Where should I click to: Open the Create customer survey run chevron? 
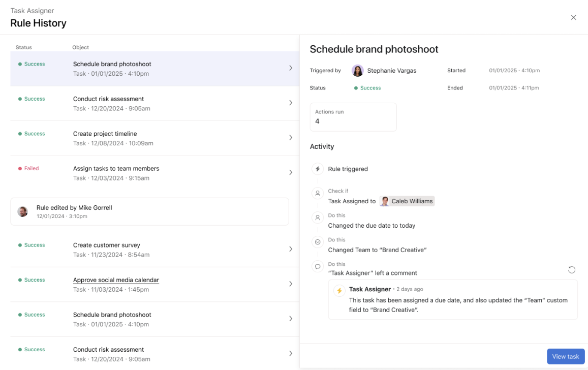pos(291,249)
